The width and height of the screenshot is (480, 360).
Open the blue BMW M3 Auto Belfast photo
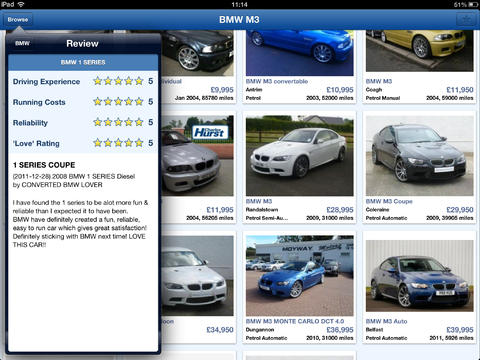[420, 276]
